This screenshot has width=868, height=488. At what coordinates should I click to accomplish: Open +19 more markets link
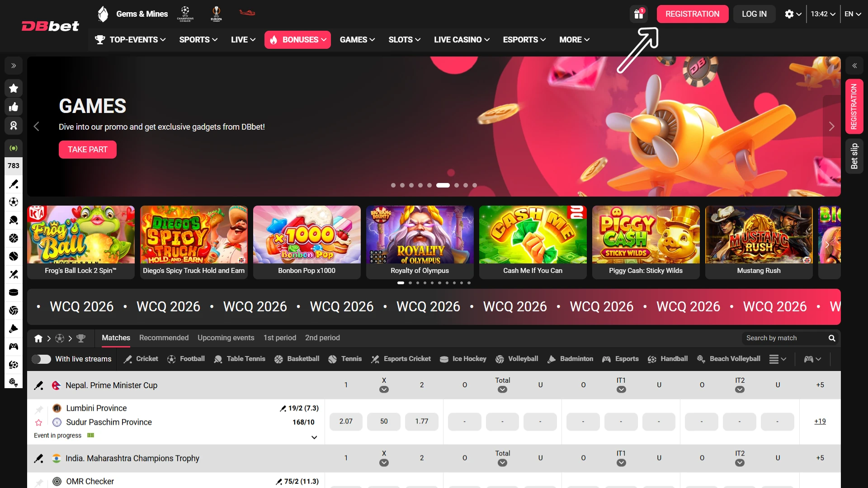pos(820,422)
